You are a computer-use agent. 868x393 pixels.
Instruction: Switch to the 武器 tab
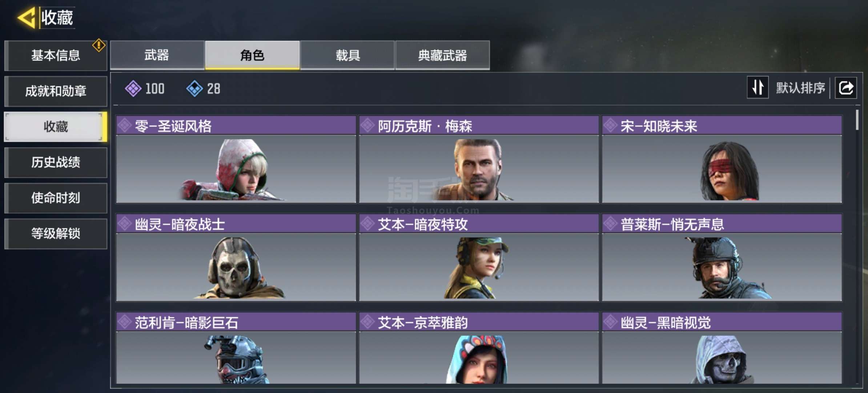tap(157, 55)
